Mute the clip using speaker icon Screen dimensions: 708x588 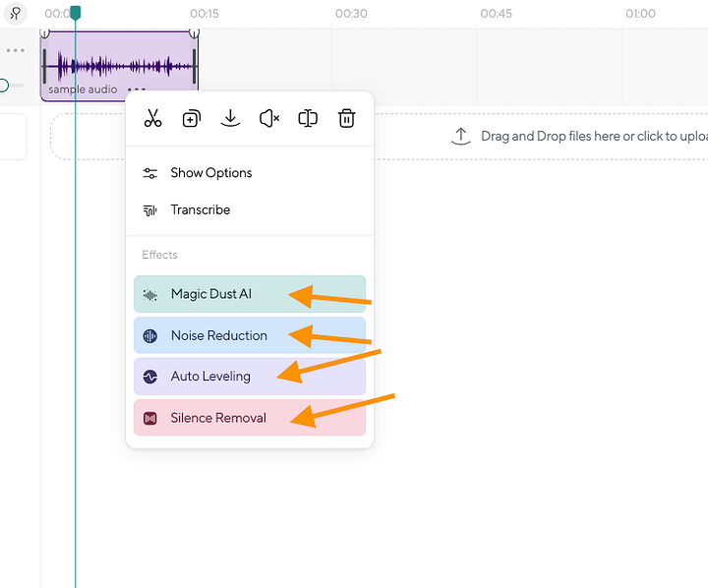(x=269, y=119)
